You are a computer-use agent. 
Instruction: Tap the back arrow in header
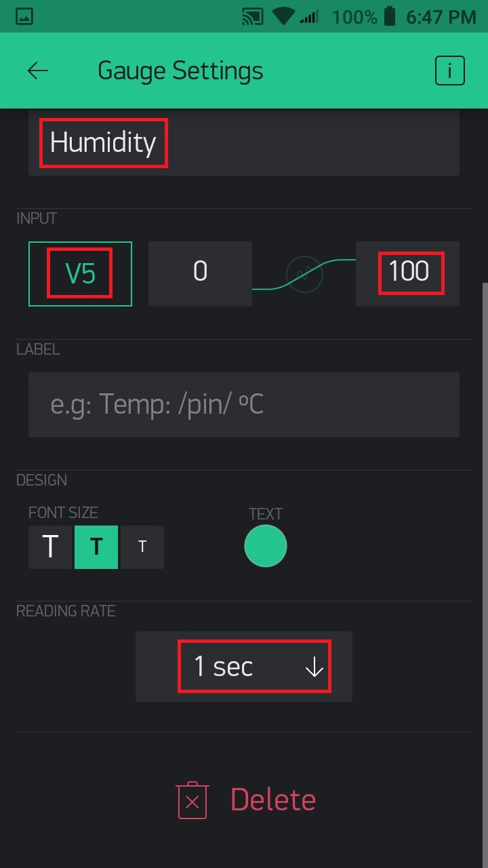tap(38, 71)
